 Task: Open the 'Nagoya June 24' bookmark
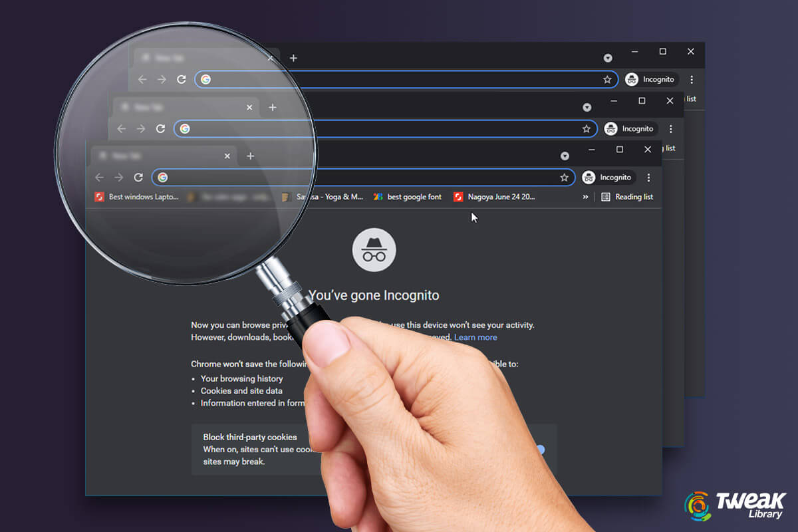(494, 197)
